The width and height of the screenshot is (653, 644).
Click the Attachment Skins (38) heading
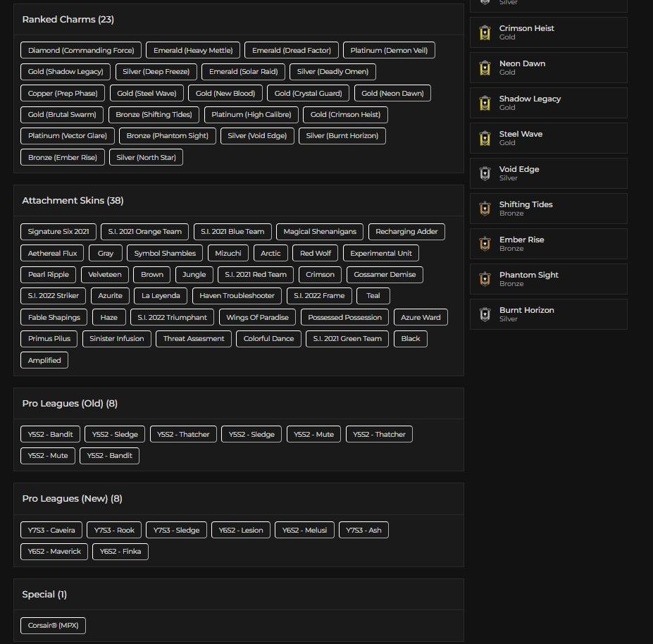(73, 200)
